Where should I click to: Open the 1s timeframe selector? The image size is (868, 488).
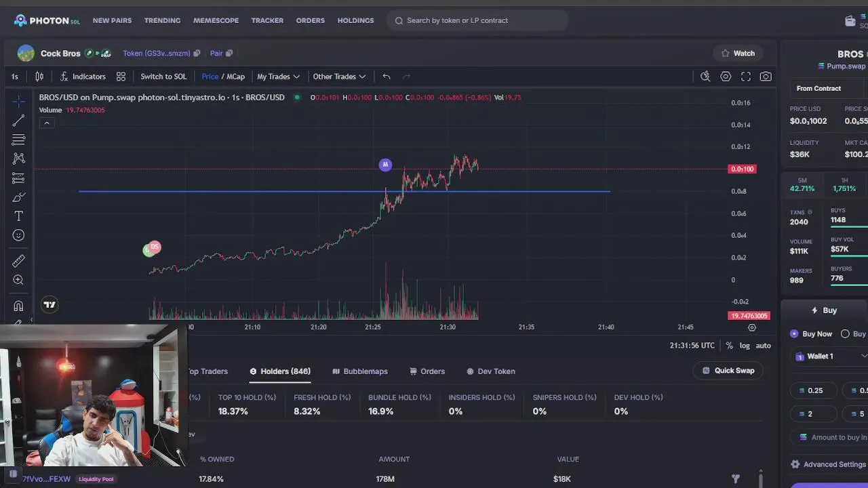click(15, 77)
